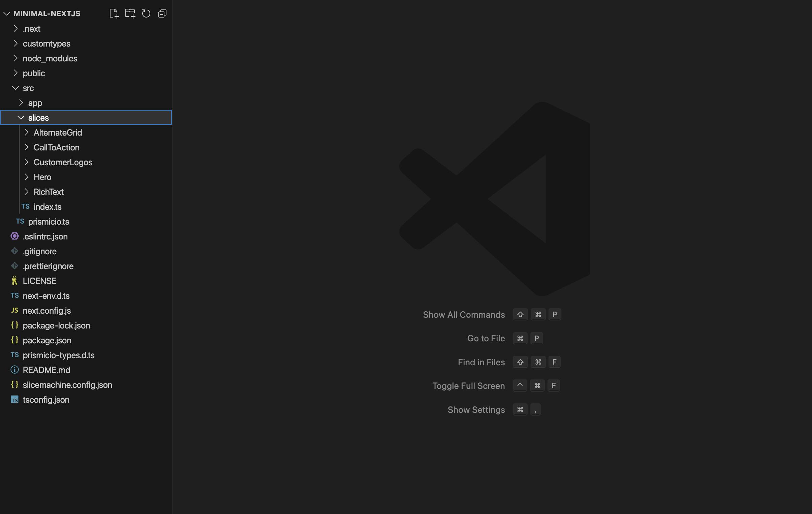Create a new folder using the explorer icon

(130, 13)
